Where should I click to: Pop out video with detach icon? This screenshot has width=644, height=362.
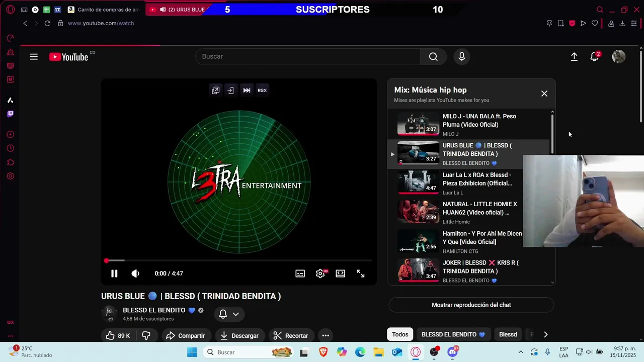click(x=216, y=90)
